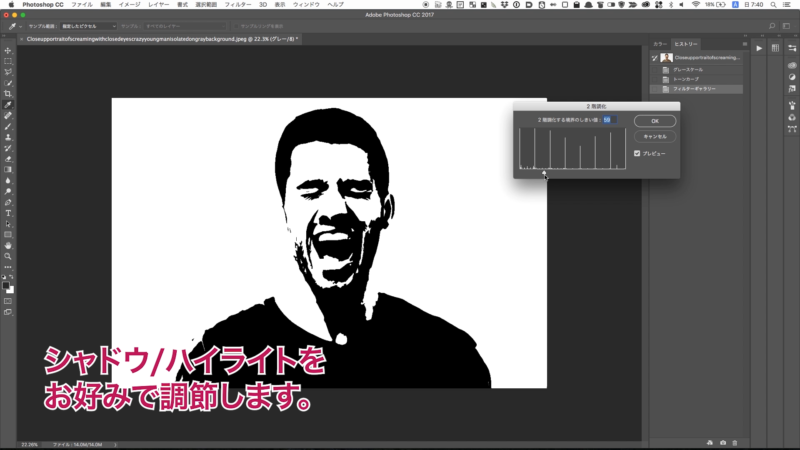
Task: Delete current history state trash icon
Action: [x=735, y=443]
